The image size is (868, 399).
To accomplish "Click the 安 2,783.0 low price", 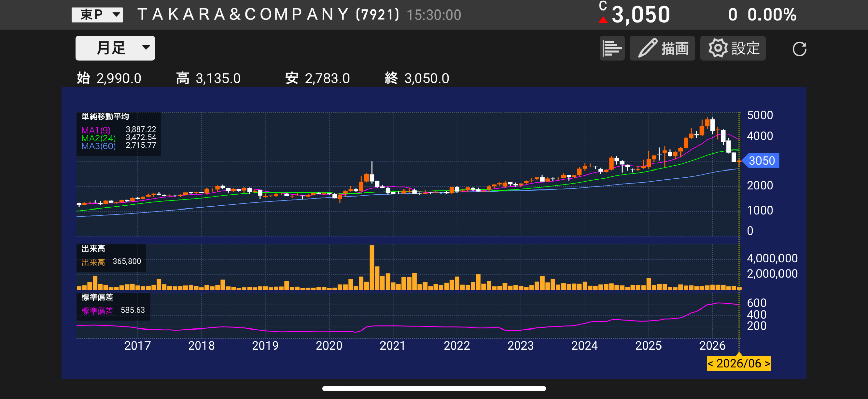I will pos(317,78).
